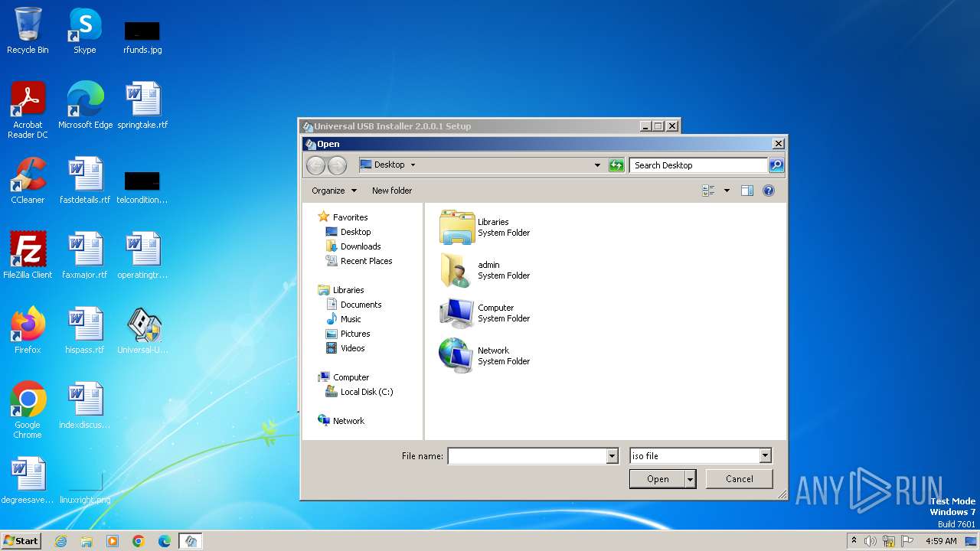
Task: Click the Back navigation arrow in Open dialog
Action: point(315,165)
